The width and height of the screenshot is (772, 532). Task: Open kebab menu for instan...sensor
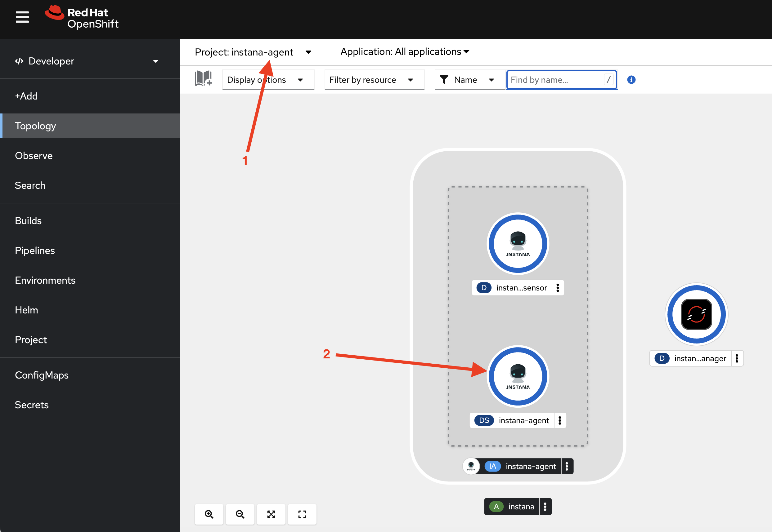click(x=558, y=288)
